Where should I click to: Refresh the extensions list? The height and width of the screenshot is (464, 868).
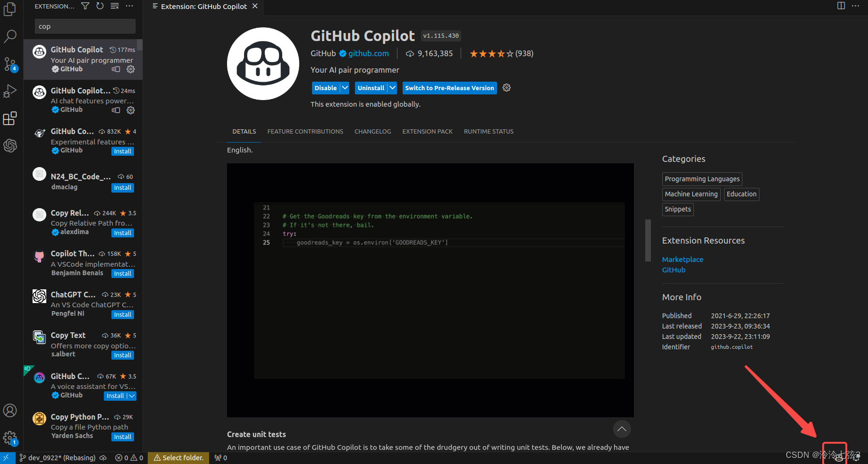pyautogui.click(x=100, y=6)
